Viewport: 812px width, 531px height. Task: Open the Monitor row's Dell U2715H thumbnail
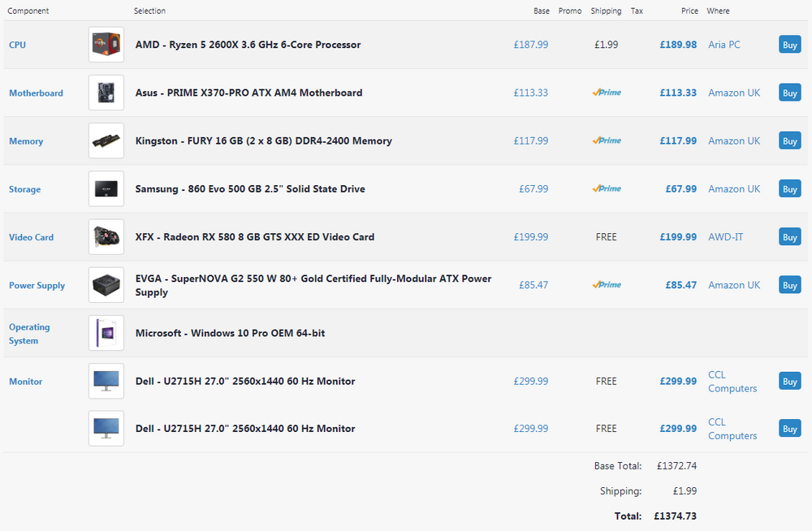click(x=106, y=382)
